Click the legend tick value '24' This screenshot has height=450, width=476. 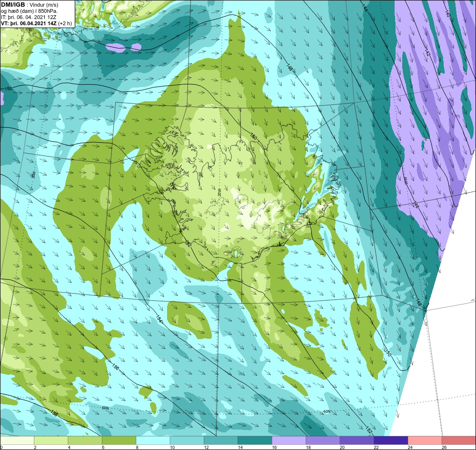410,447
